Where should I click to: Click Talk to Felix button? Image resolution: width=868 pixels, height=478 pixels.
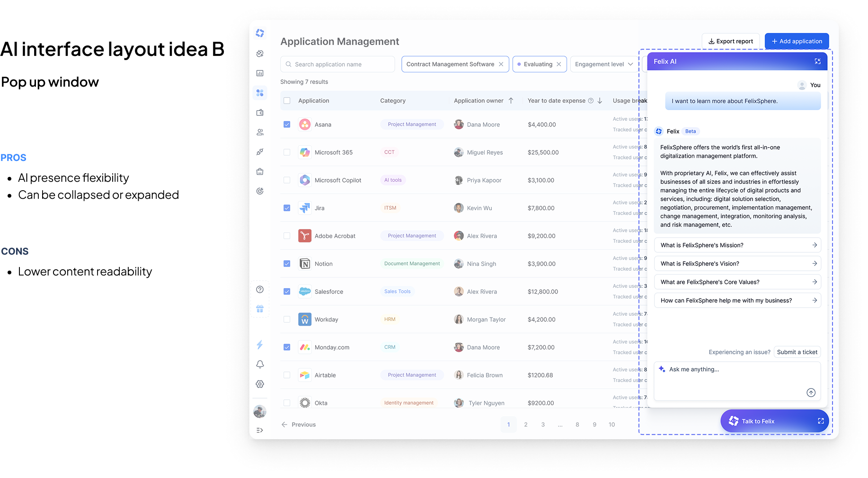click(x=775, y=421)
